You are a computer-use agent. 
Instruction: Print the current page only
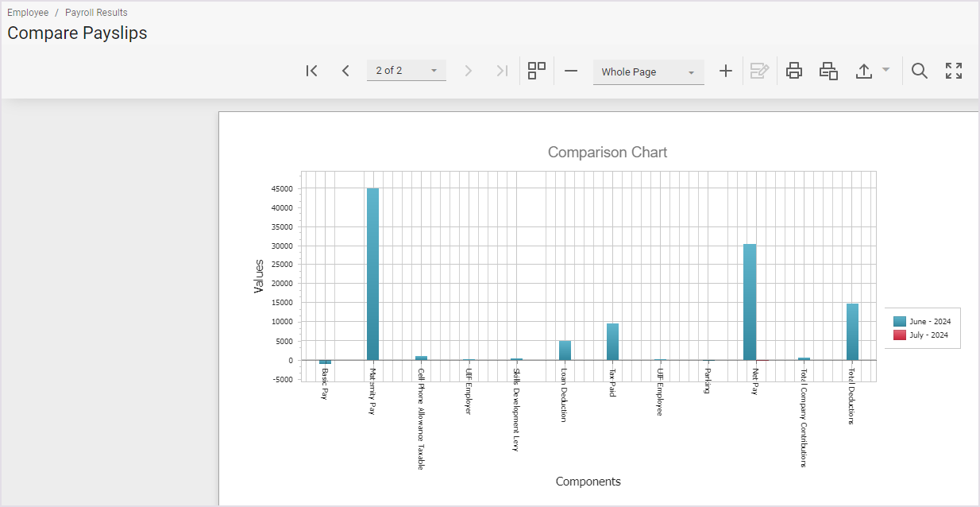tap(828, 71)
